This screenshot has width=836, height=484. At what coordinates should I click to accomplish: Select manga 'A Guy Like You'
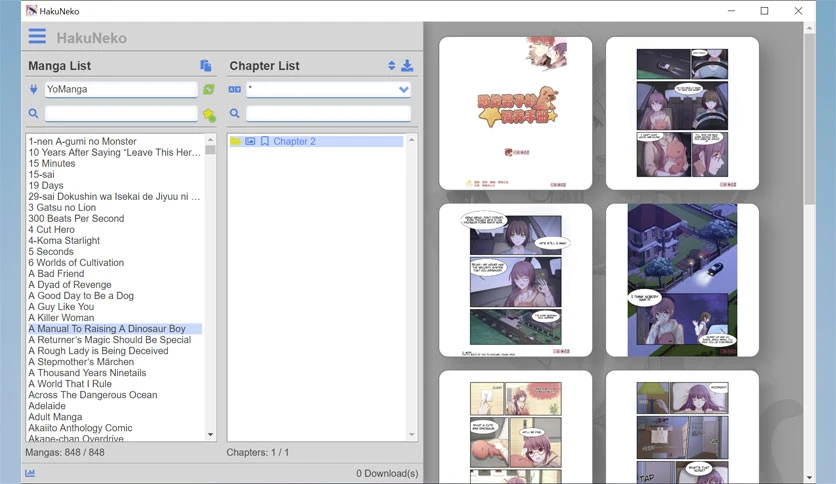(x=61, y=306)
